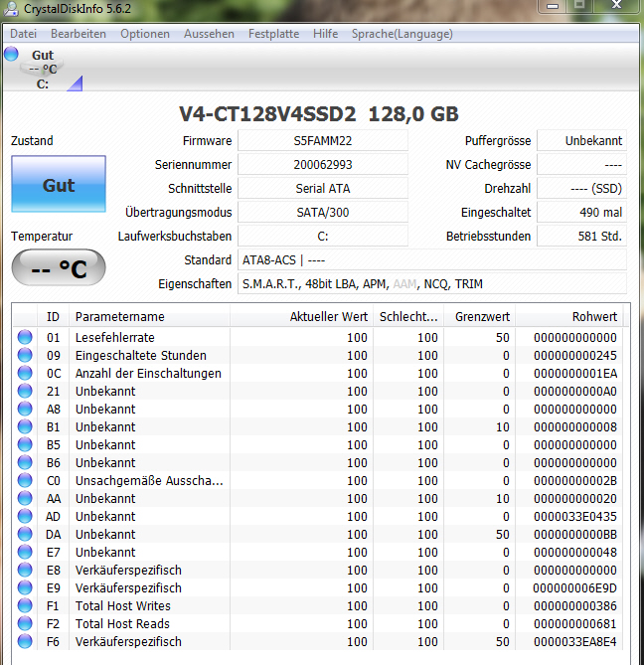This screenshot has width=644, height=665.
Task: Click the Parametername column header
Action: pyautogui.click(x=149, y=316)
